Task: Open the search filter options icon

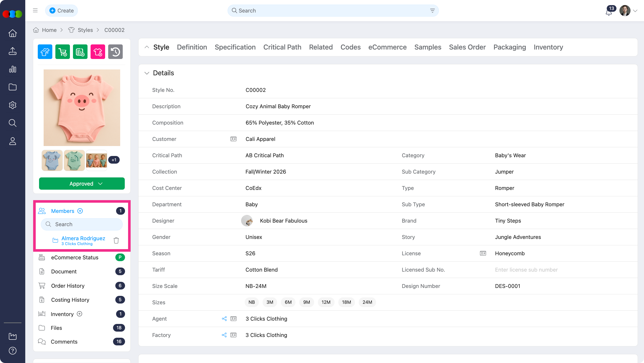Action: point(432,11)
